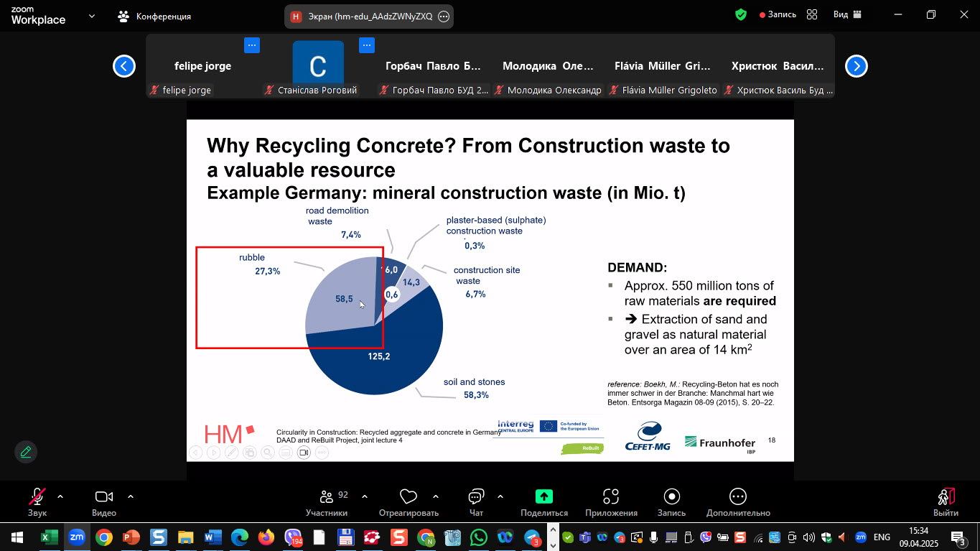Advance to the next slide in presentation controls
Image resolution: width=980 pixels, height=551 pixels.
213,452
